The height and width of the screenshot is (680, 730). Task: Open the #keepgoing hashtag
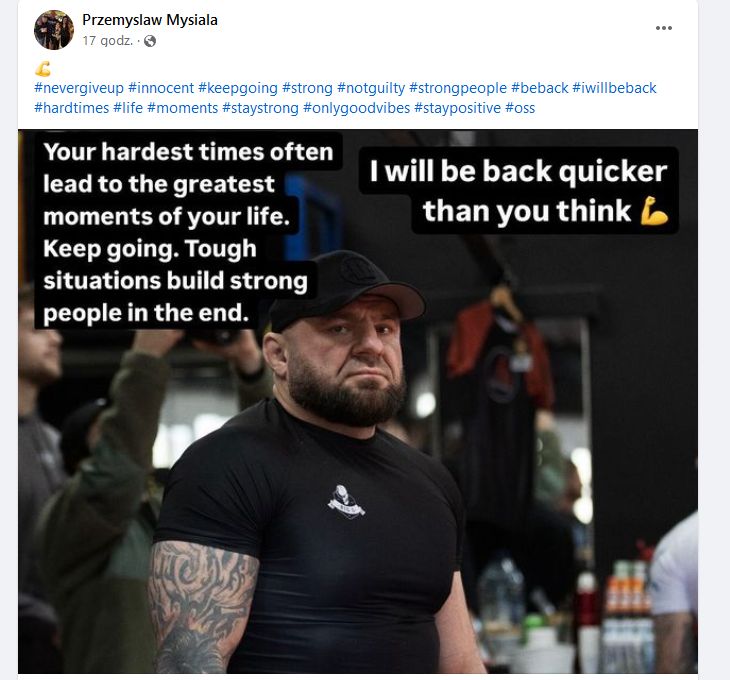238,88
